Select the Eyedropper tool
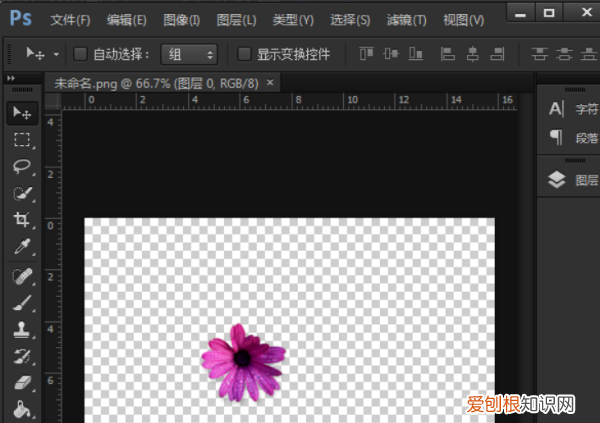600x423 pixels. click(22, 246)
